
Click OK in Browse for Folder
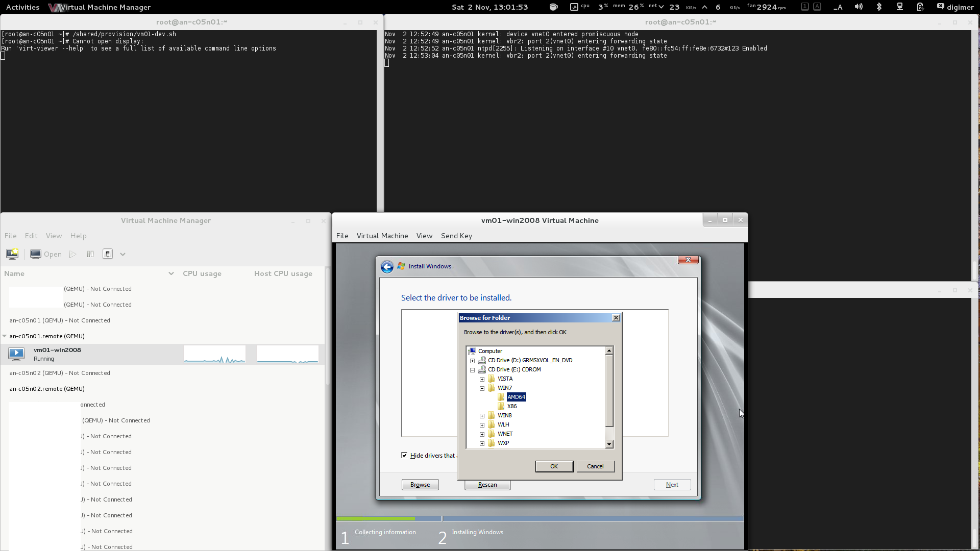(554, 466)
